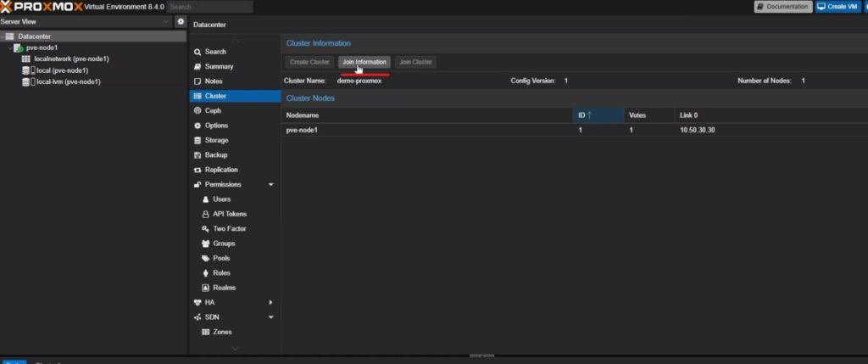Viewport: 868px width, 364px height.
Task: Click the Join Cluster button
Action: (x=415, y=62)
